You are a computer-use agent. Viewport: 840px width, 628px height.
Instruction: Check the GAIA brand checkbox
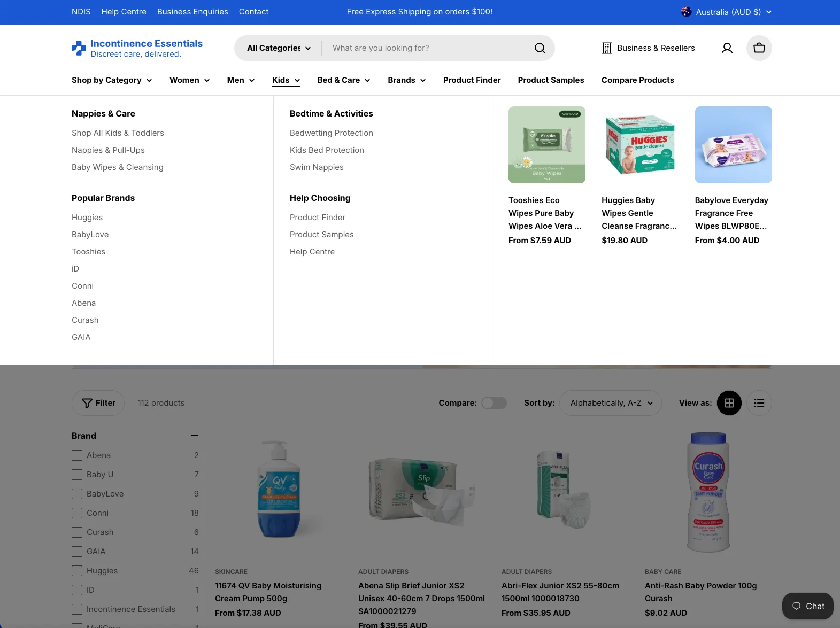click(x=77, y=552)
